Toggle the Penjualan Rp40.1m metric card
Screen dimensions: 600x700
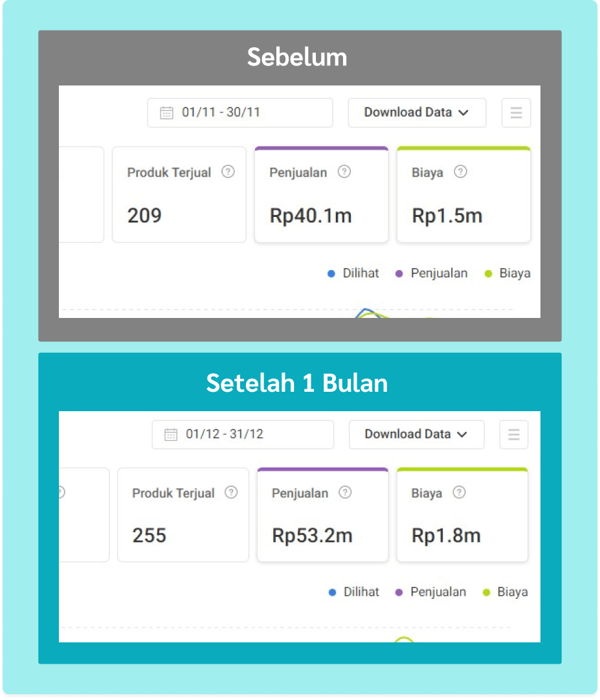321,196
